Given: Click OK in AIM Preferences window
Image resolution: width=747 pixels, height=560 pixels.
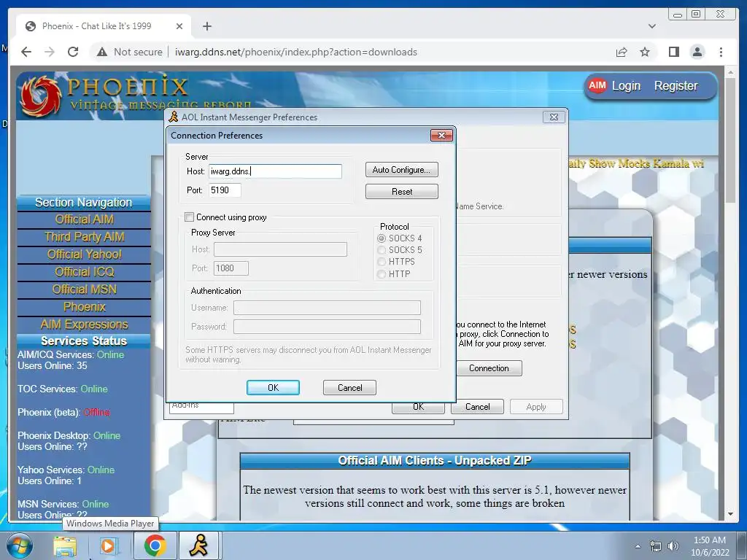Looking at the screenshot, I should [418, 408].
